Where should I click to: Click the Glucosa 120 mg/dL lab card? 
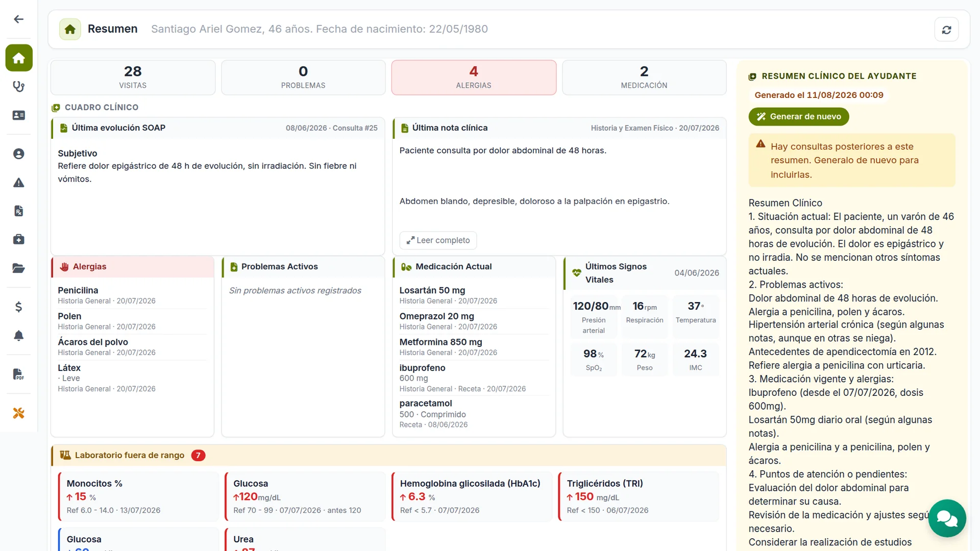(305, 496)
